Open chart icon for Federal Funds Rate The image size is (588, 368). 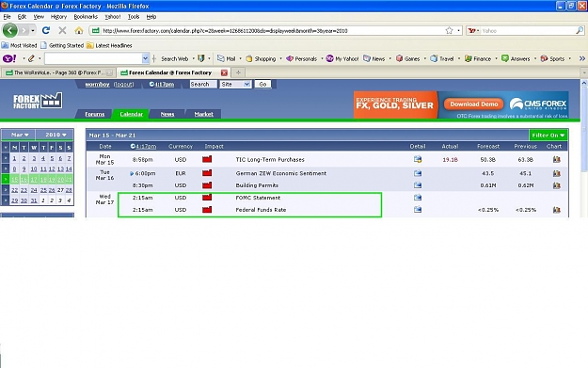(557, 210)
